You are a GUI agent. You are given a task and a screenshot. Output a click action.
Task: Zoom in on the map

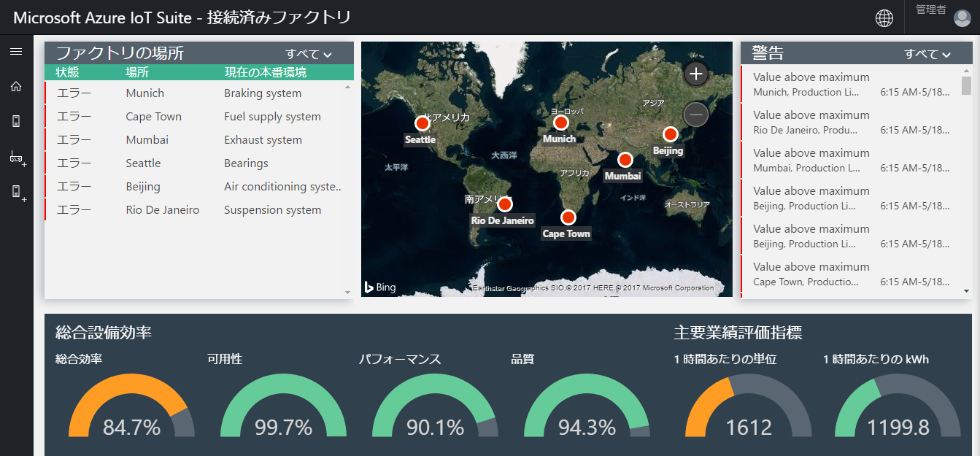696,74
